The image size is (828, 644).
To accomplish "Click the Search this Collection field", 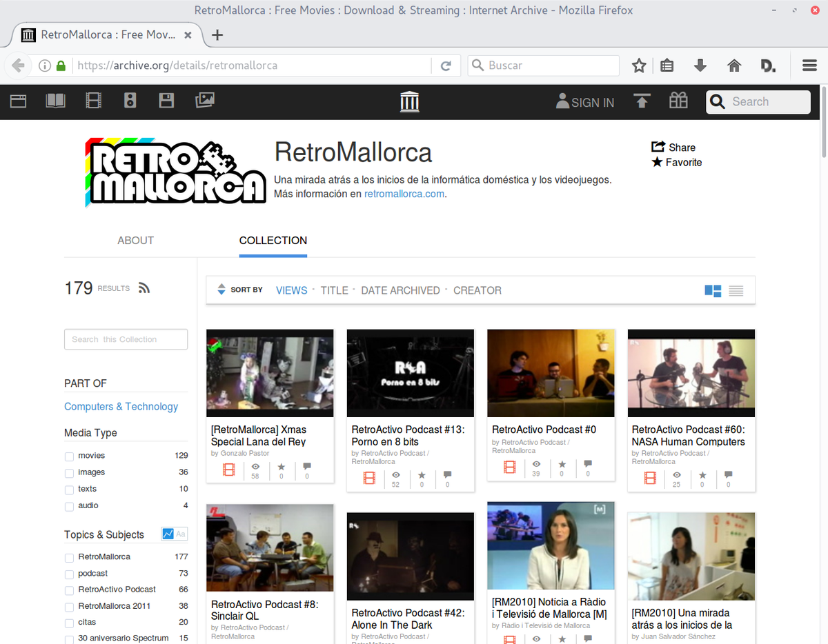I will pyautogui.click(x=126, y=339).
